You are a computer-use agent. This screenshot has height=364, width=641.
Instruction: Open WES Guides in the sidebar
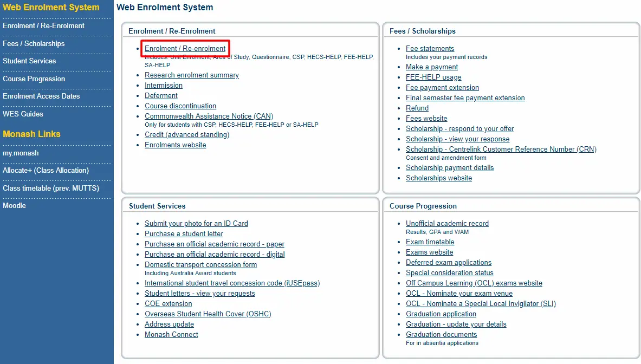coord(23,114)
